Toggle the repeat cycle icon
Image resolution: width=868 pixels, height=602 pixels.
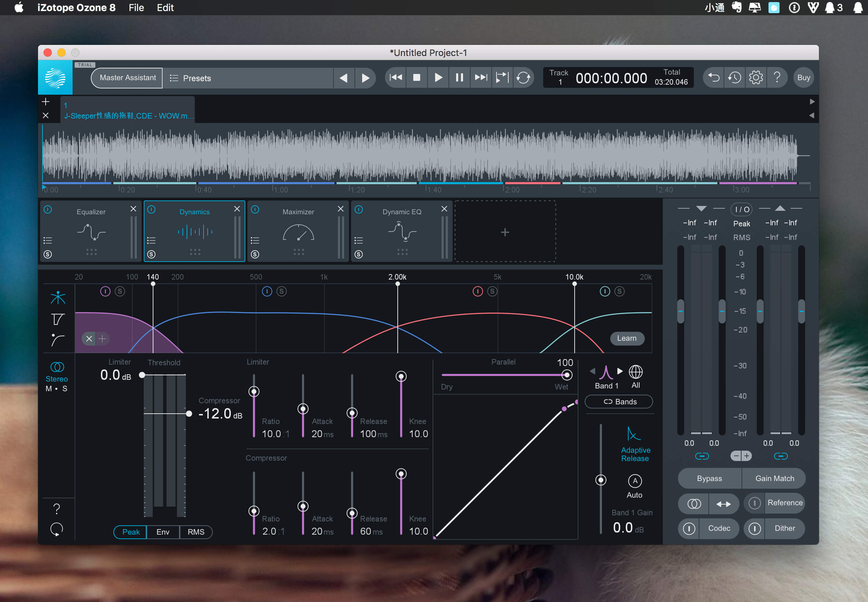tap(523, 78)
